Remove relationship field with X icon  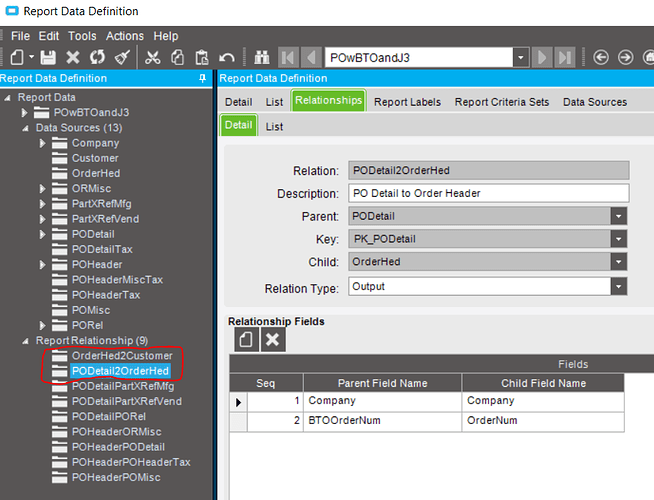coord(271,340)
